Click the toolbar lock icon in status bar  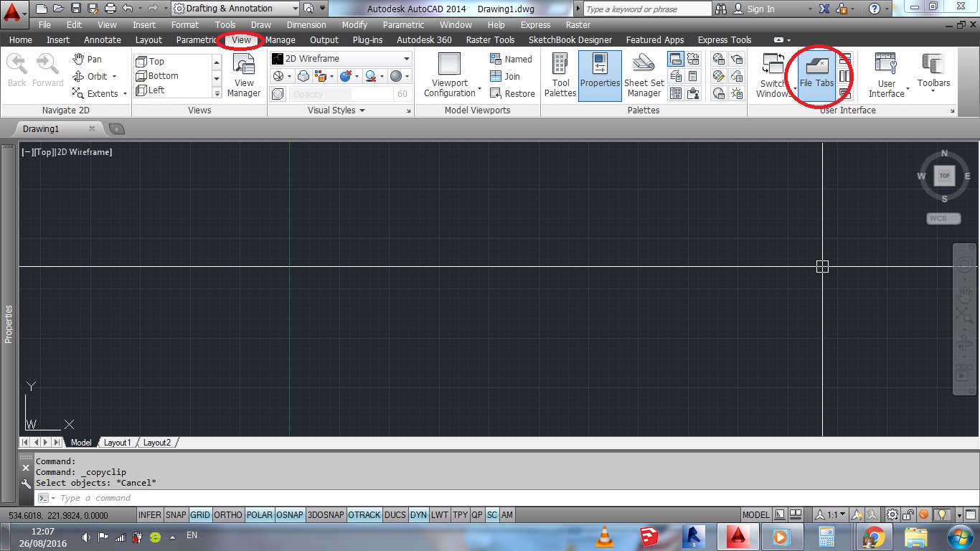click(910, 515)
